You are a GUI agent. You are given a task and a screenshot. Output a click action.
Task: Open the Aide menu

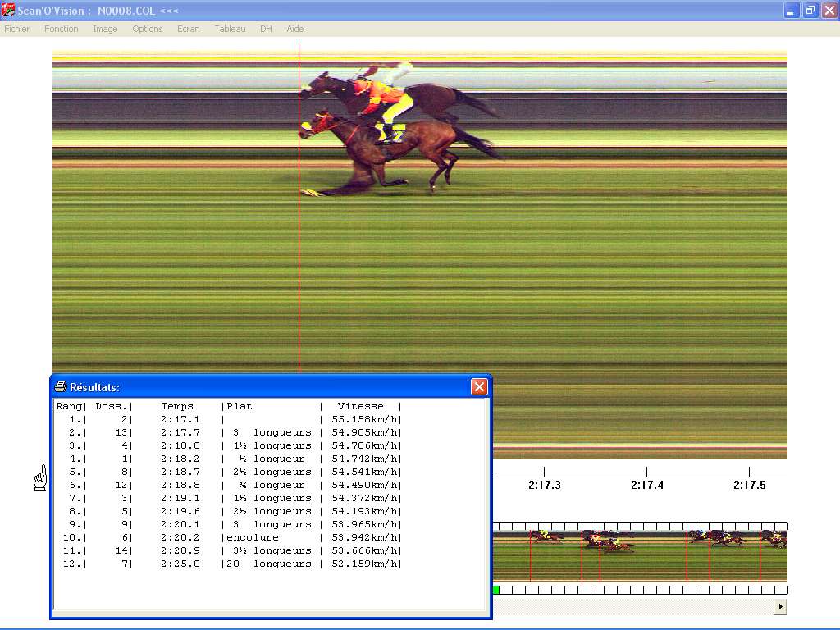294,29
